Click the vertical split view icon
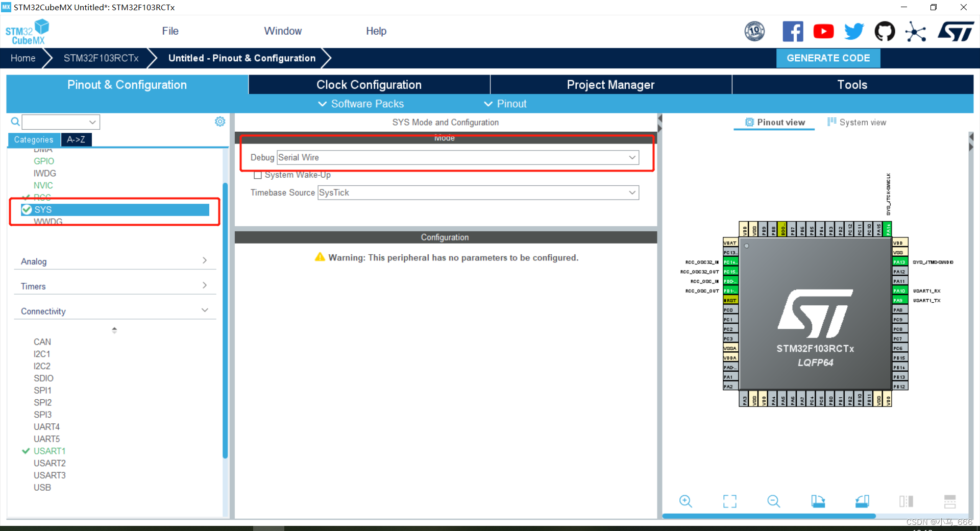 (906, 501)
